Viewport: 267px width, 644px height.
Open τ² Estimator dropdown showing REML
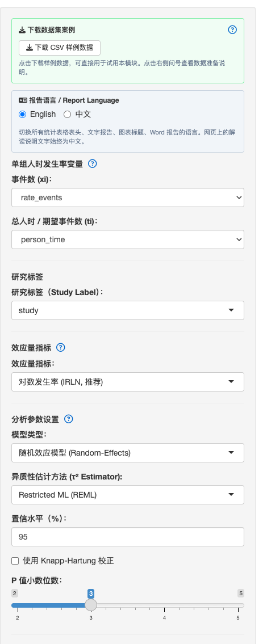pos(127,495)
